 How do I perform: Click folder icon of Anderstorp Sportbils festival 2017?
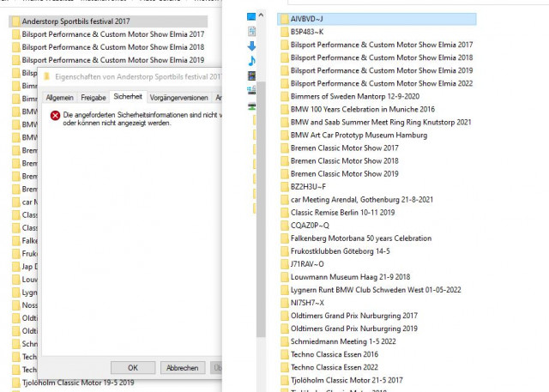[x=15, y=21]
